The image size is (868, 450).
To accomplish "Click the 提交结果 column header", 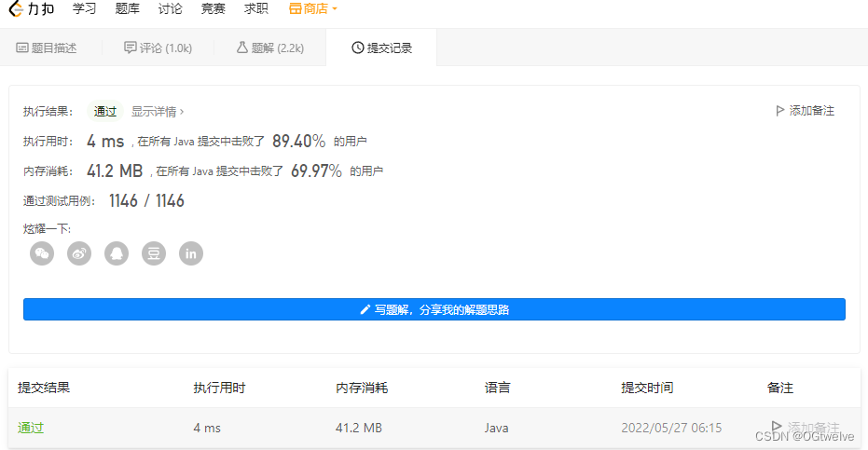I will click(44, 388).
